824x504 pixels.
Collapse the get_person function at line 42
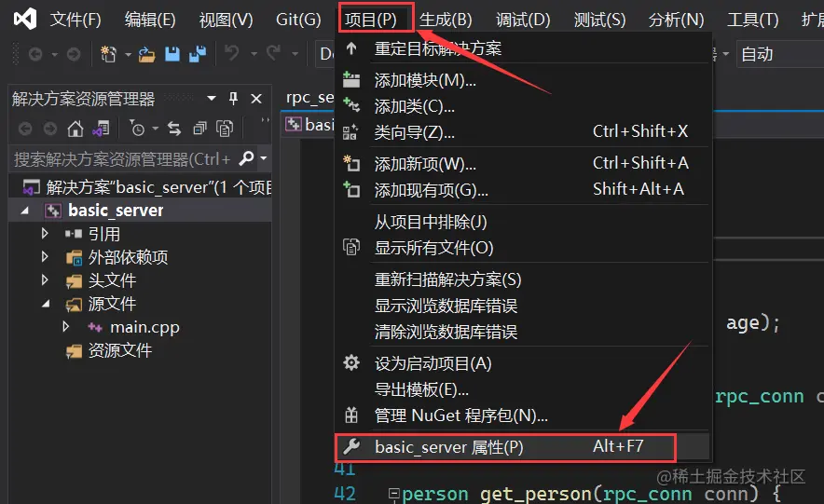point(393,494)
